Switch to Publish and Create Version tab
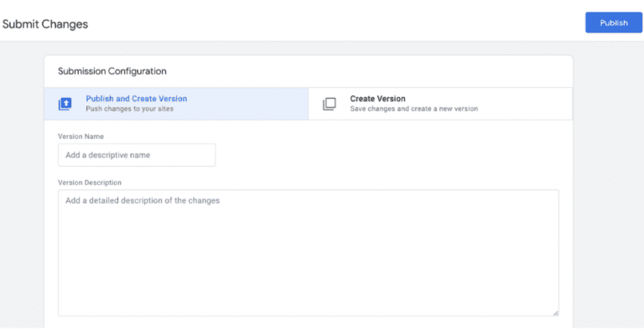The height and width of the screenshot is (330, 644). (176, 104)
